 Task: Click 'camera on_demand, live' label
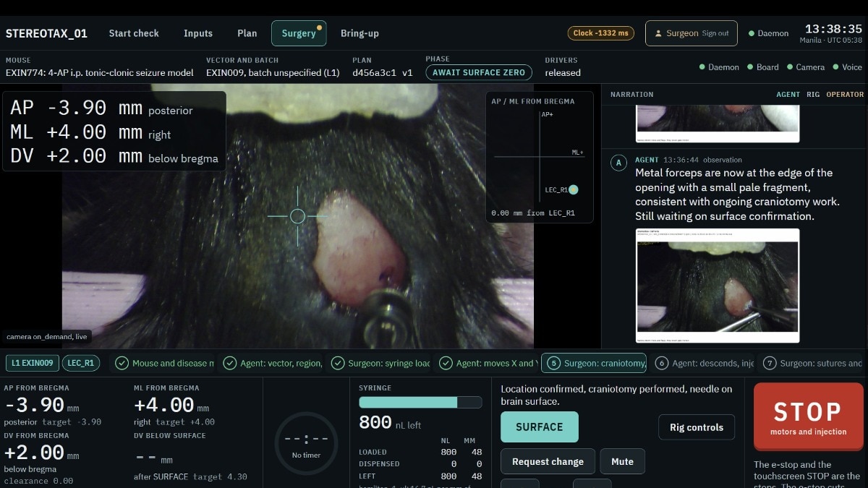46,336
